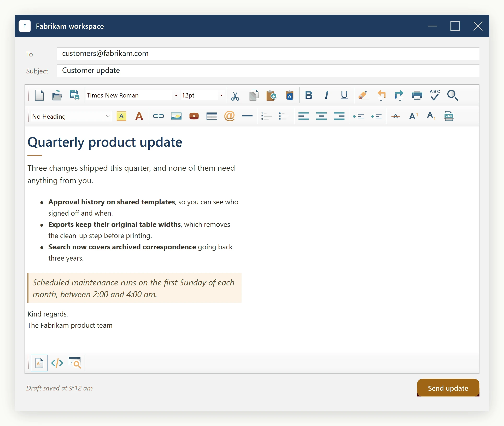This screenshot has width=504, height=426.
Task: Save the document with the save icon
Action: 75,95
